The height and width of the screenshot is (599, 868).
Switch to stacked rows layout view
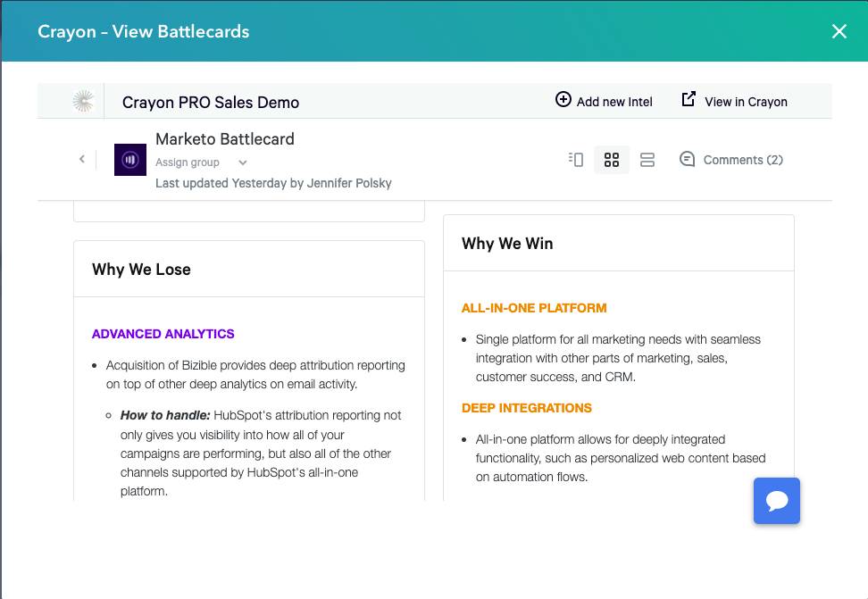(x=647, y=160)
